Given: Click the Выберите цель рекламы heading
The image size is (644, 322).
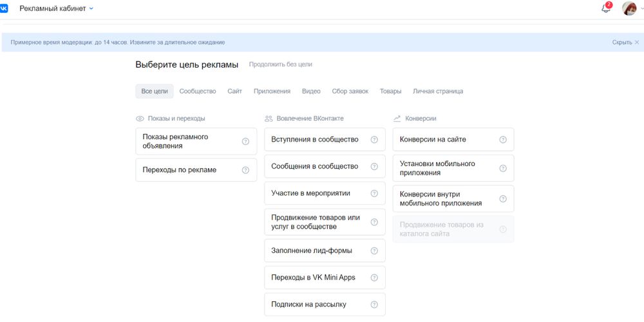Looking at the screenshot, I should pyautogui.click(x=187, y=64).
